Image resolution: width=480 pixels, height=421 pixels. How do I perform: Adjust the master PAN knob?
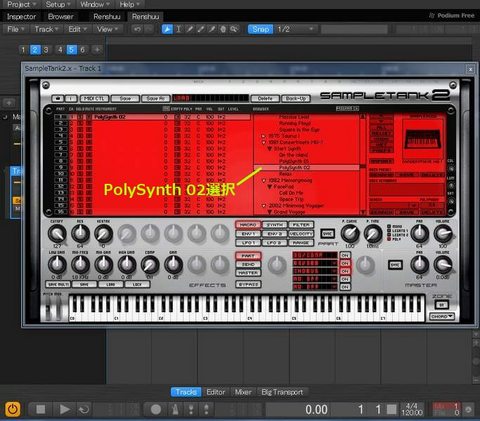[420, 265]
